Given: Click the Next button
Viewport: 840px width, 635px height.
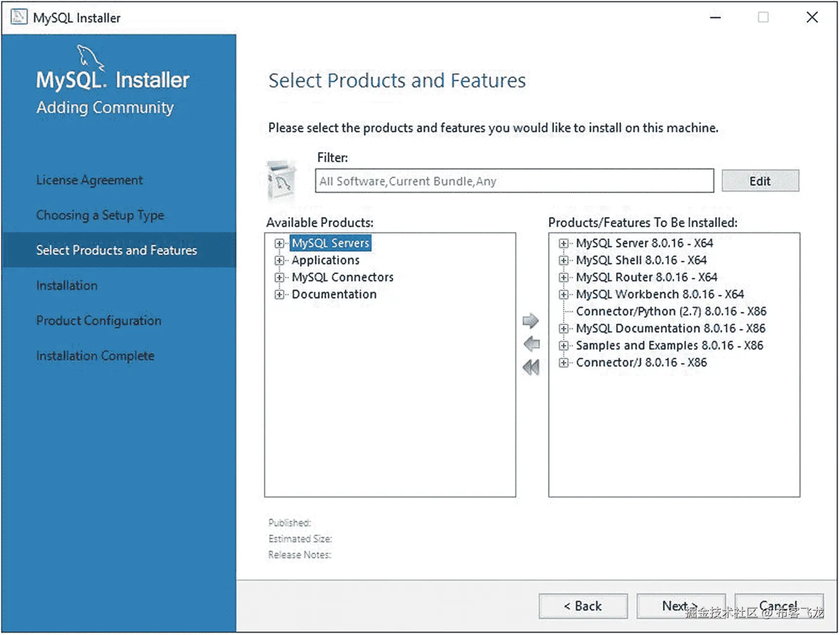Looking at the screenshot, I should 681,606.
